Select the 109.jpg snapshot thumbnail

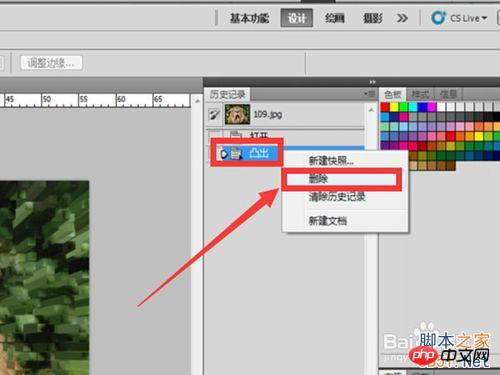click(x=237, y=114)
